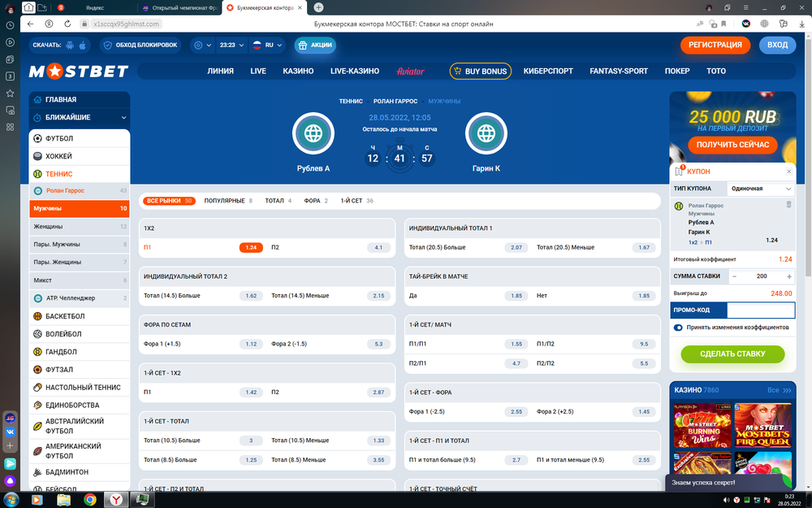Screen dimensions: 812x508
Task: Open the ОБХОД БЛОКИРОВОК shield button
Action: coord(140,45)
